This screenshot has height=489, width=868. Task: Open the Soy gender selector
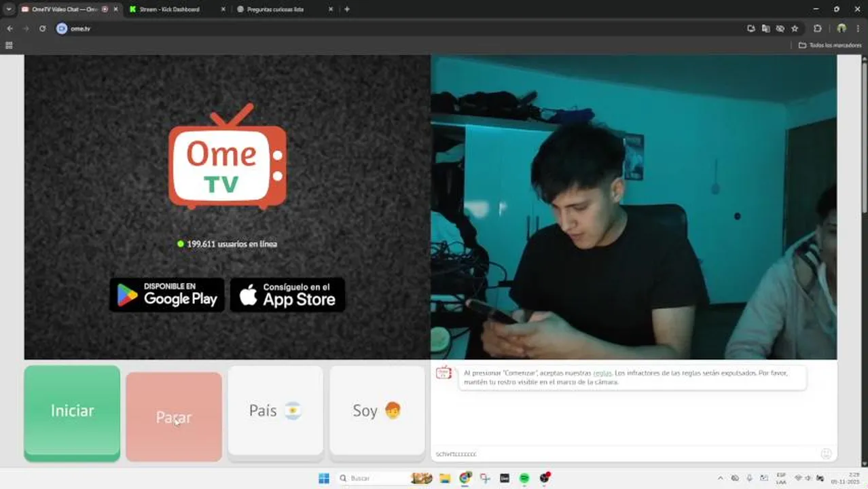coord(377,411)
